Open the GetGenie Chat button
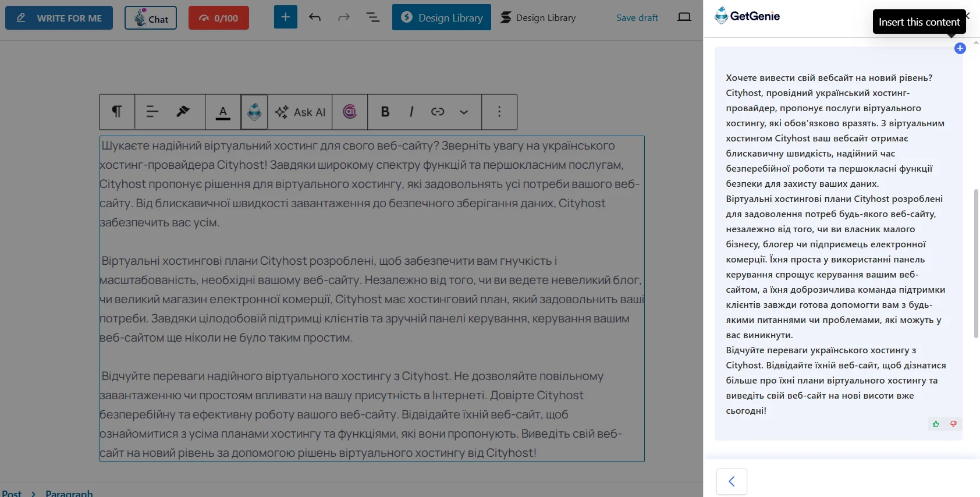Image resolution: width=980 pixels, height=497 pixels. [151, 18]
